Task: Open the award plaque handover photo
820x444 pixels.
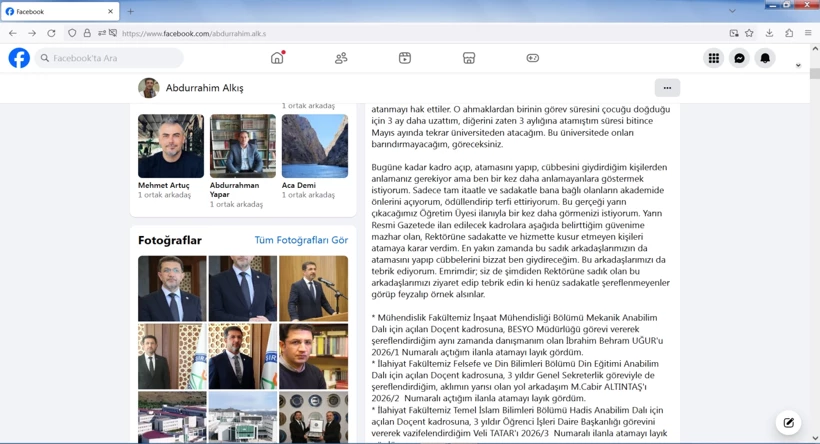Action: pyautogui.click(x=313, y=417)
